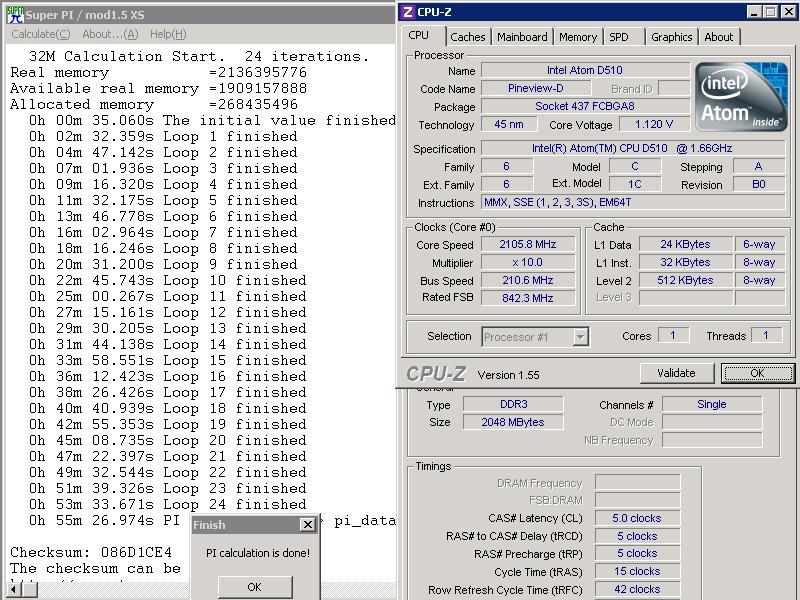Click the Super PI app icon in title bar

[x=15, y=14]
